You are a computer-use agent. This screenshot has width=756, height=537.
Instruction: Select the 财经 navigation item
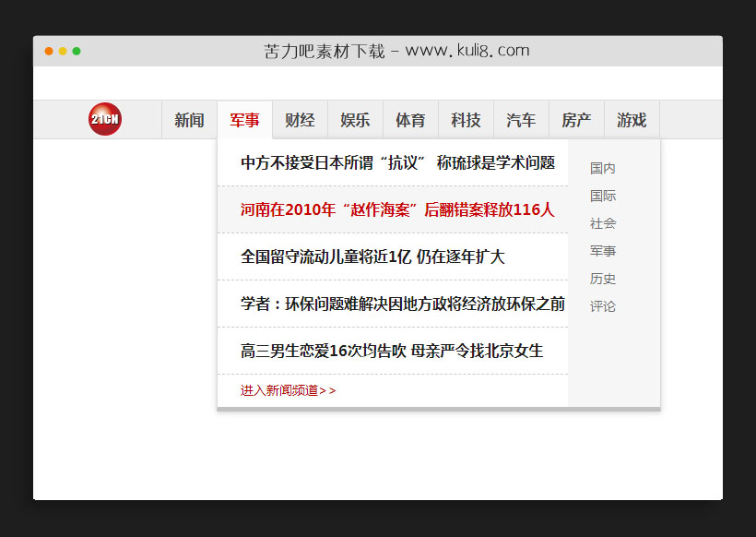click(x=300, y=119)
